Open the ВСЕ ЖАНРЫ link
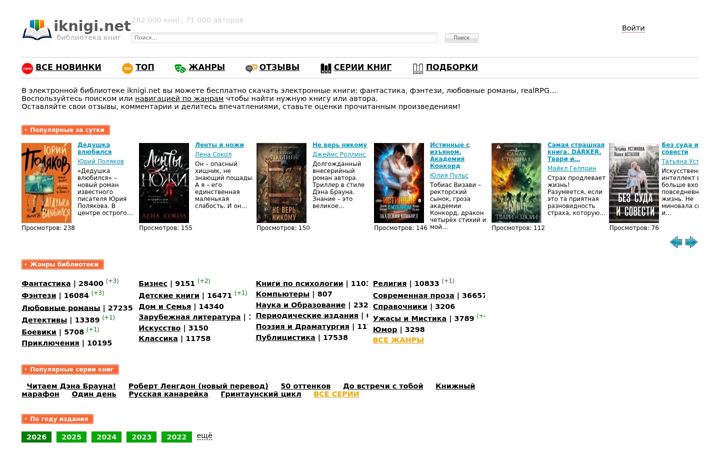 (398, 341)
